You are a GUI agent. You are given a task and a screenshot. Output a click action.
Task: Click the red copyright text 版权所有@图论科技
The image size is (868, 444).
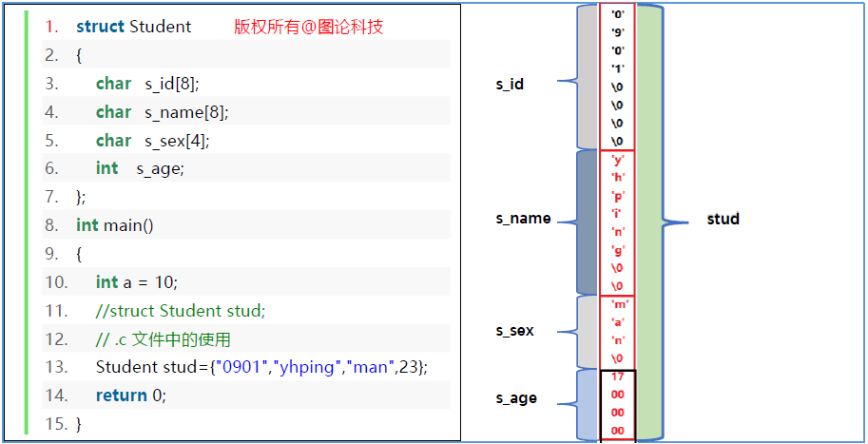click(308, 27)
